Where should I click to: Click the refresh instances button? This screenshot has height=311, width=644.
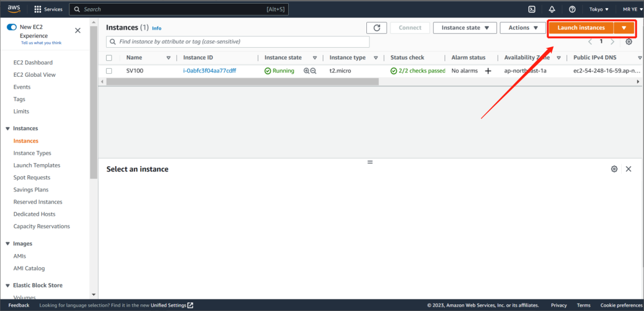coord(377,28)
